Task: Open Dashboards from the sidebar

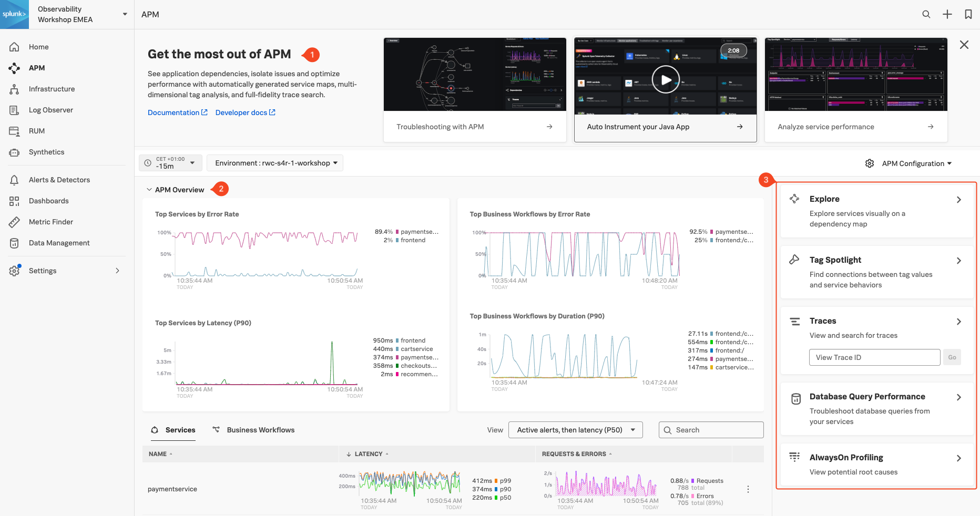Action: [x=48, y=201]
